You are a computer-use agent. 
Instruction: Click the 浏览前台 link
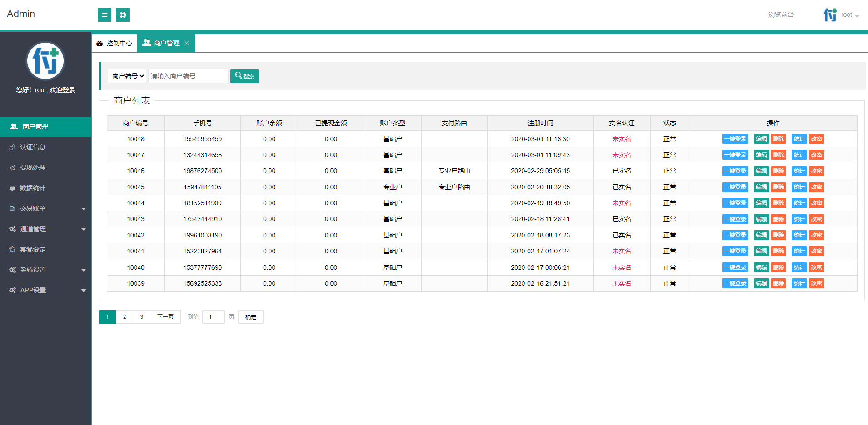click(781, 15)
